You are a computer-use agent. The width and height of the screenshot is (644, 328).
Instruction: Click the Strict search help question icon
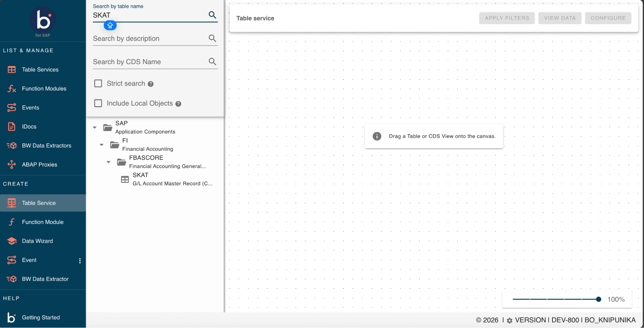click(x=150, y=84)
